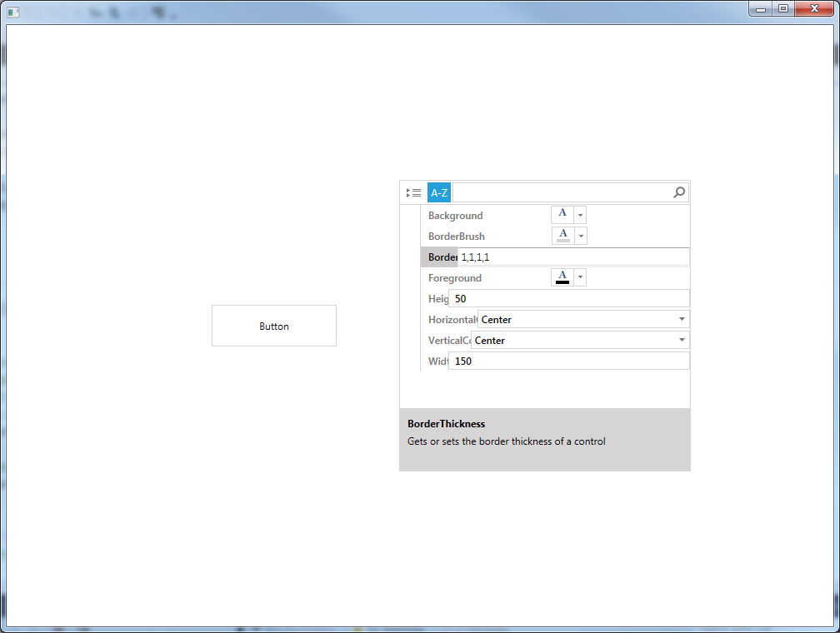
Task: Switch to categorized grouping view icon
Action: click(413, 192)
